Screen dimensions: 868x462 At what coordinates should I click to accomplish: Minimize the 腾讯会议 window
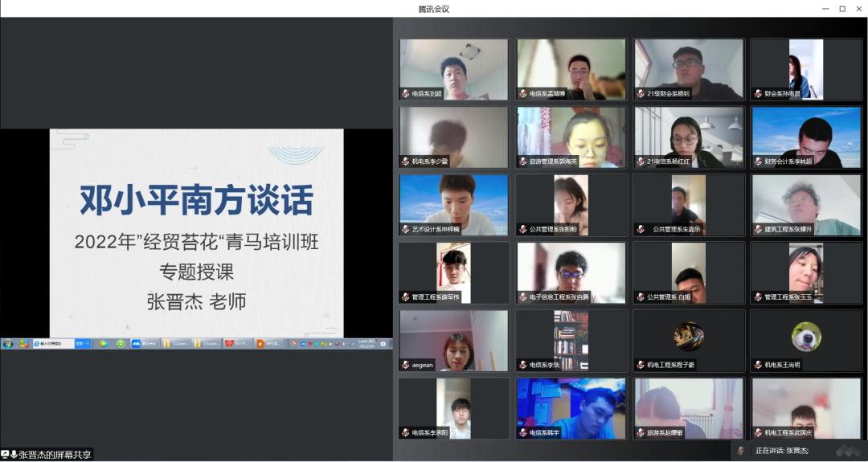pos(825,9)
